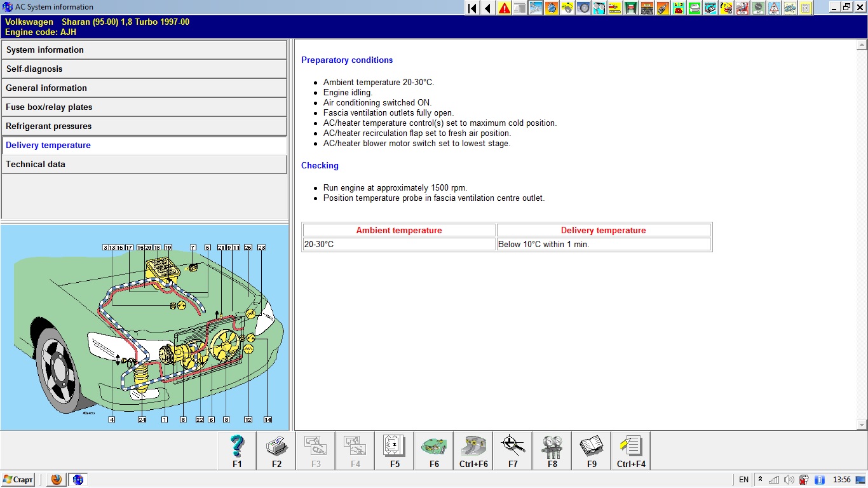The height and width of the screenshot is (488, 868).
Task: Go to first page using skip-back arrow
Action: [x=472, y=8]
